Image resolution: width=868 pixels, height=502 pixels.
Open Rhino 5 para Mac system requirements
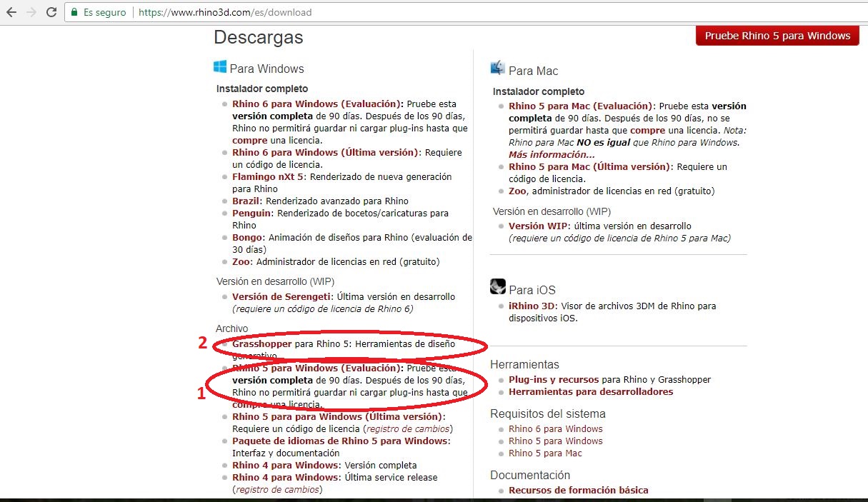(545, 453)
